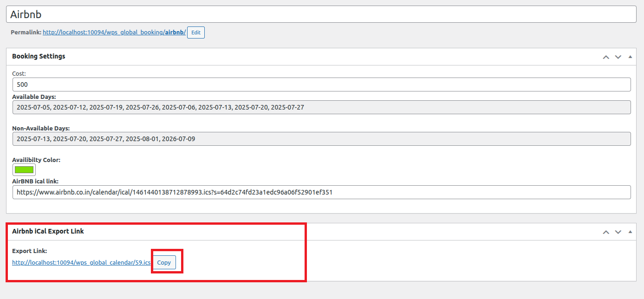Viewport: 644px width, 299px height.
Task: Open the 59.ics export link
Action: click(81, 262)
